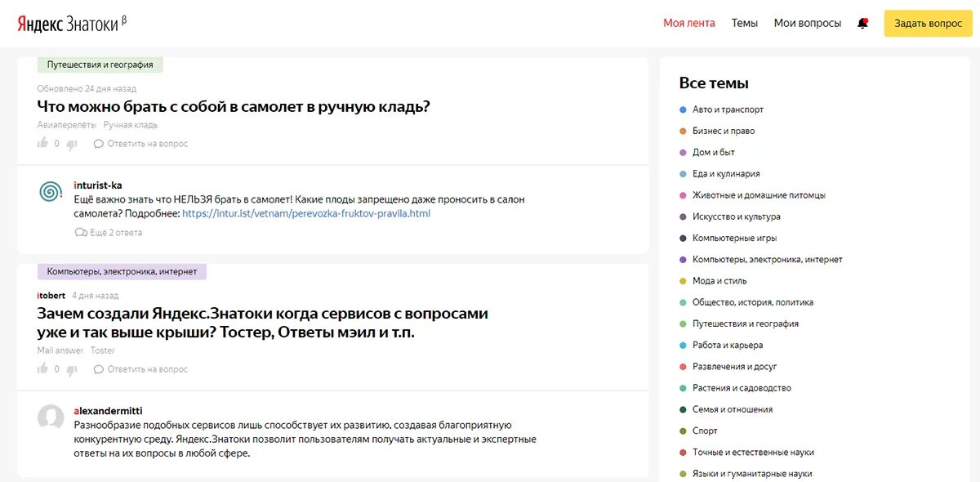Open the notifications bell icon
The height and width of the screenshot is (482, 980).
click(x=862, y=24)
